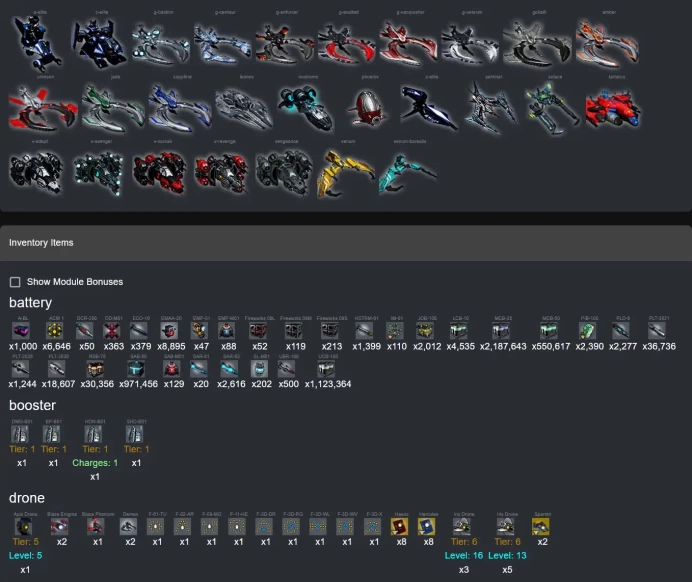
Task: Select the green Jade Goliath ship thumbnail
Action: coord(113,109)
